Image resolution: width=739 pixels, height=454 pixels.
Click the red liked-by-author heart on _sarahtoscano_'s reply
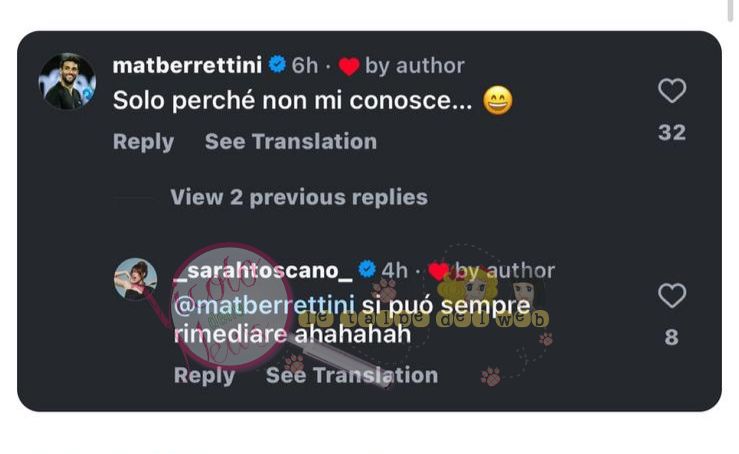[438, 271]
